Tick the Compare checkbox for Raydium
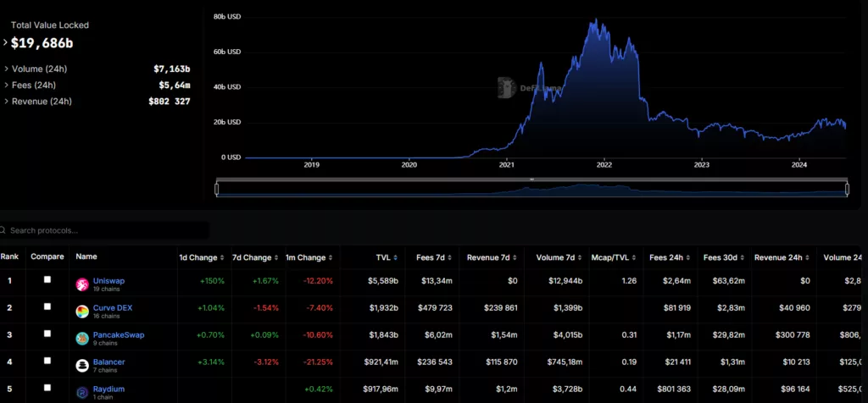Image resolution: width=868 pixels, height=403 pixels. (x=47, y=388)
